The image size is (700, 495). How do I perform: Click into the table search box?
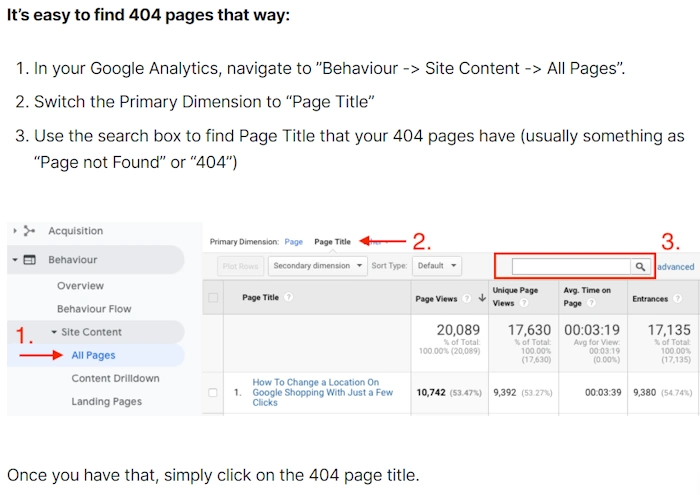(571, 266)
